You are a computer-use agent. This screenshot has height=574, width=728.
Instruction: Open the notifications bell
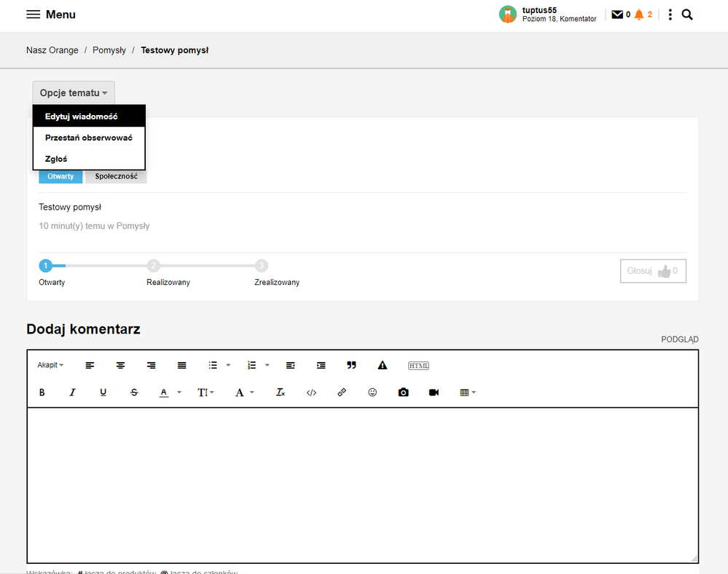tap(639, 15)
